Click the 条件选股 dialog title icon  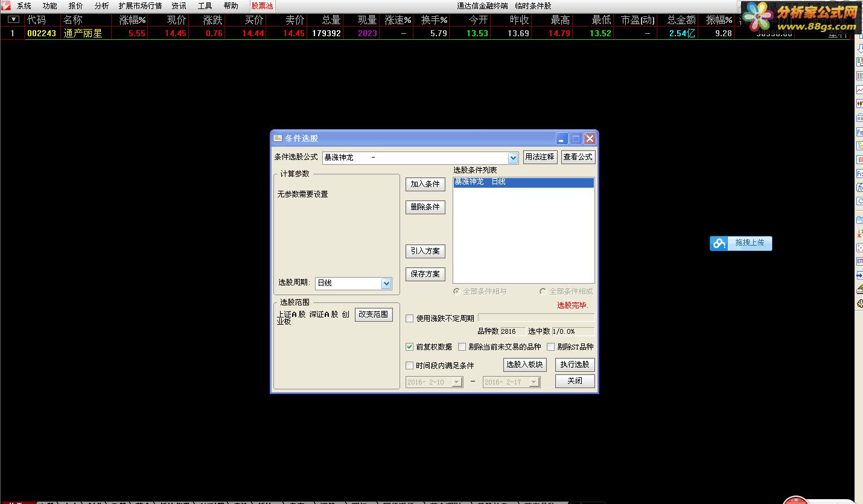[x=278, y=138]
